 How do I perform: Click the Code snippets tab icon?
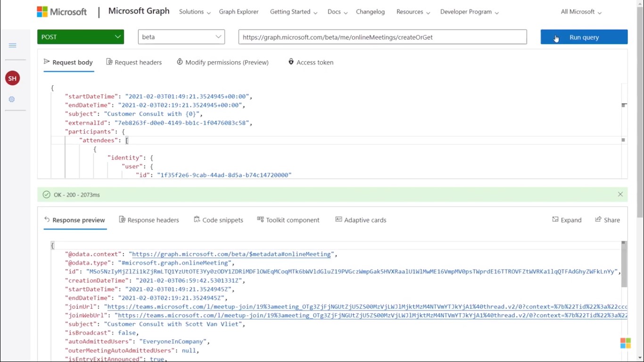197,220
